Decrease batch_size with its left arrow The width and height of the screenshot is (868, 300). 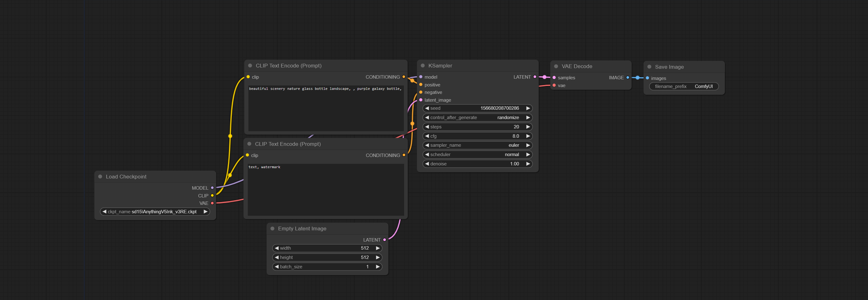277,267
